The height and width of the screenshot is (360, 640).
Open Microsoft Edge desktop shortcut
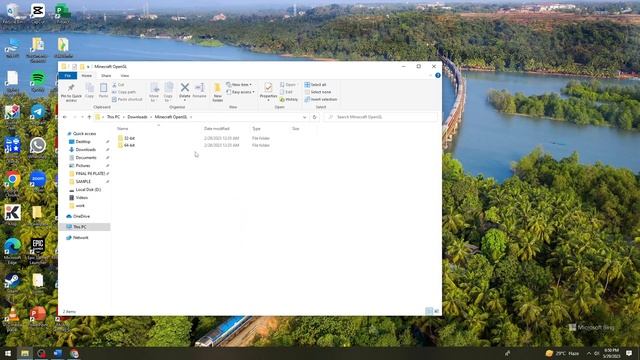point(13,250)
